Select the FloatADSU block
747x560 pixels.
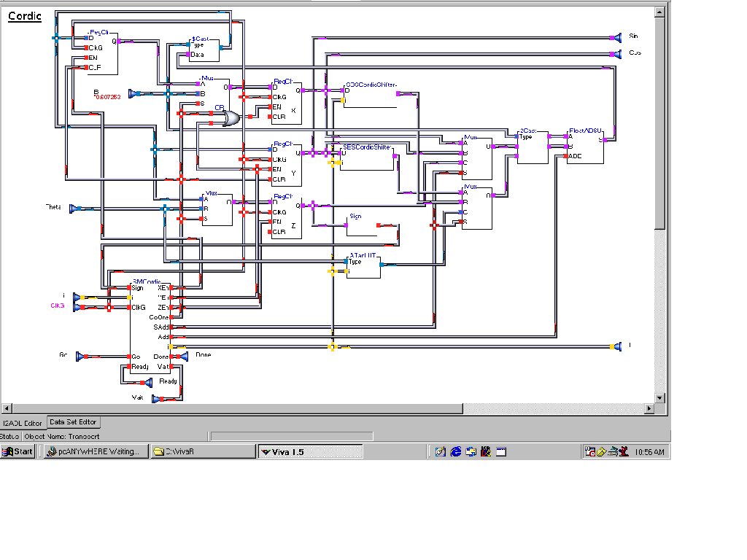click(585, 149)
